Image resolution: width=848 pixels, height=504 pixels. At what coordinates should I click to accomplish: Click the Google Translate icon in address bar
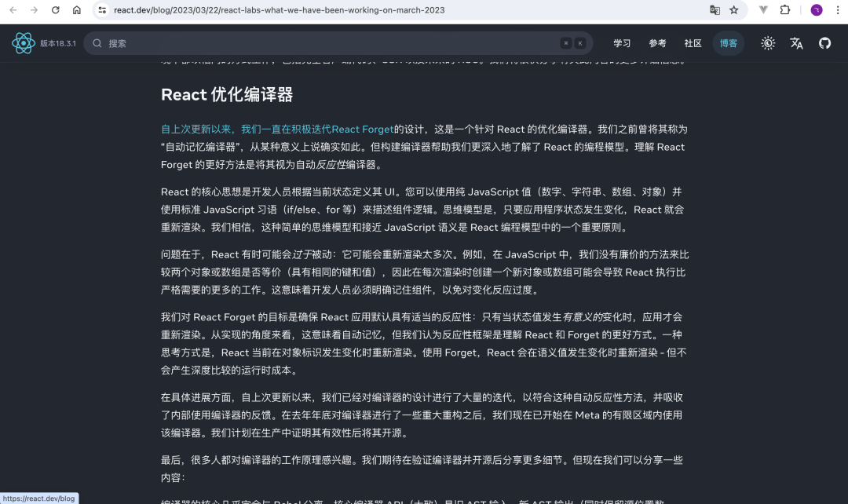(x=715, y=10)
